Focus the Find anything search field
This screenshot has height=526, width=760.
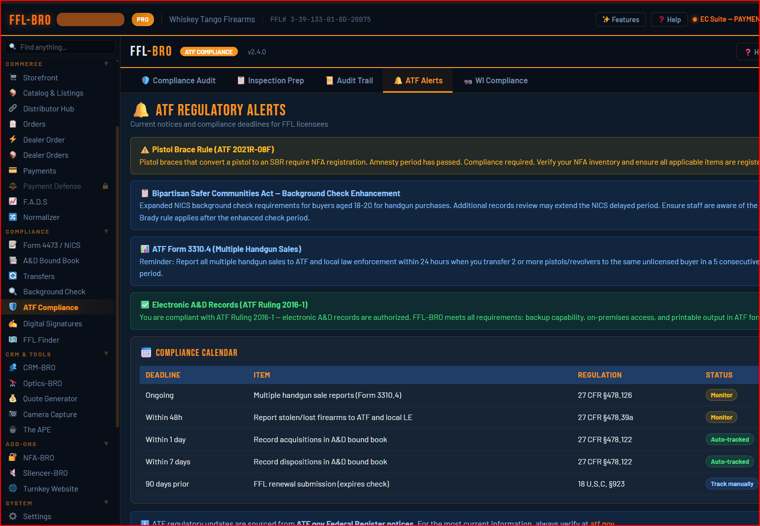(61, 47)
